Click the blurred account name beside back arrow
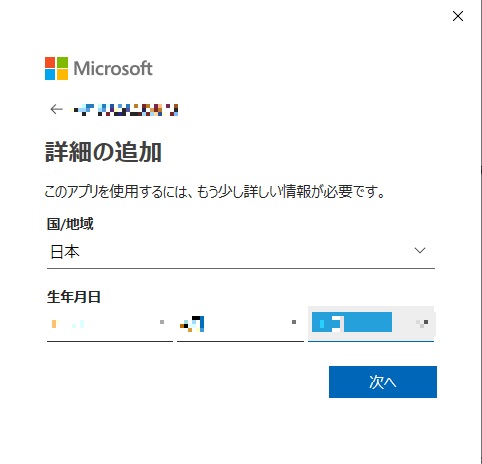This screenshot has width=482, height=464. click(126, 110)
